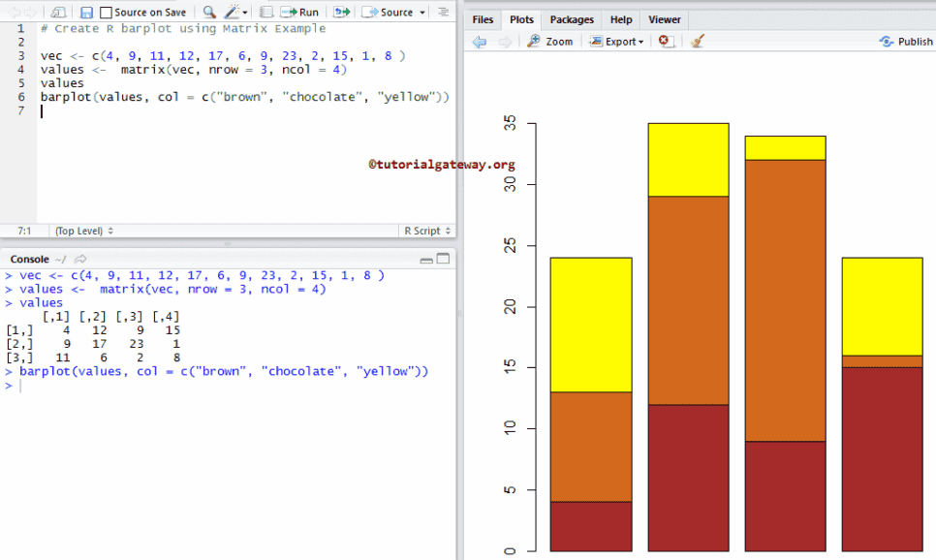Image resolution: width=936 pixels, height=560 pixels.
Task: View console working directory arrow icon
Action: point(80,260)
